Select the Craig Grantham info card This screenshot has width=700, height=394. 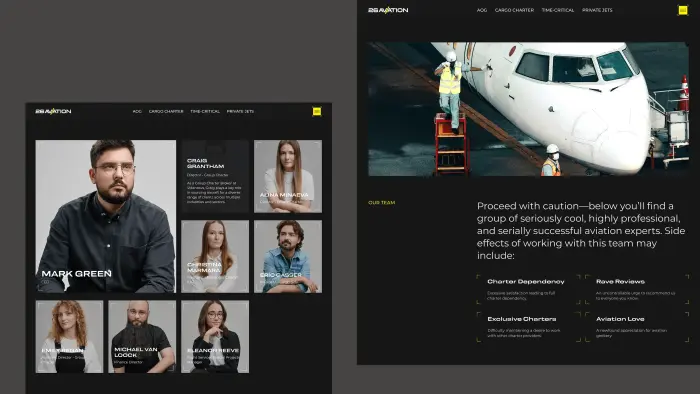[215, 176]
